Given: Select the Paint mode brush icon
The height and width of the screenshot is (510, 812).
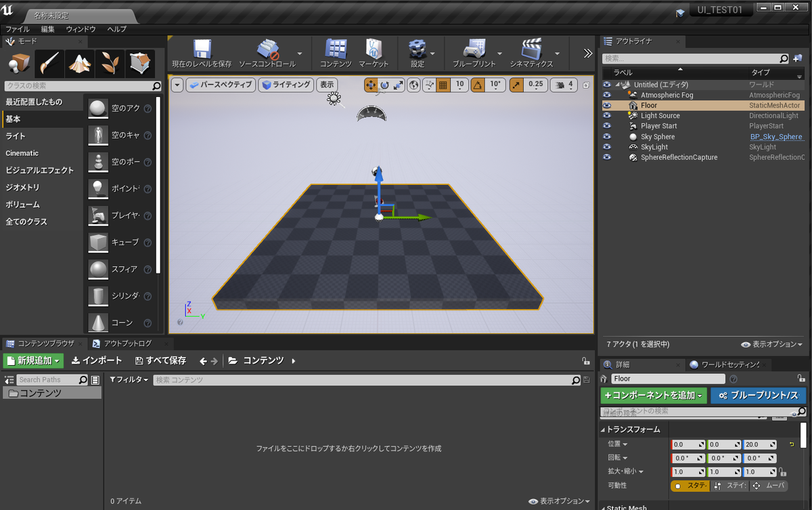Looking at the screenshot, I should (49, 64).
